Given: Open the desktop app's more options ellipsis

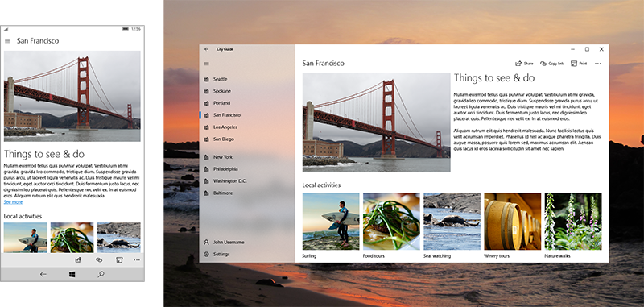Looking at the screenshot, I should [597, 64].
